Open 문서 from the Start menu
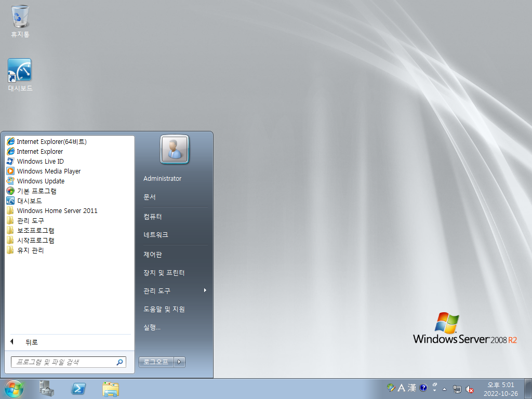The image size is (532, 399). 175,197
